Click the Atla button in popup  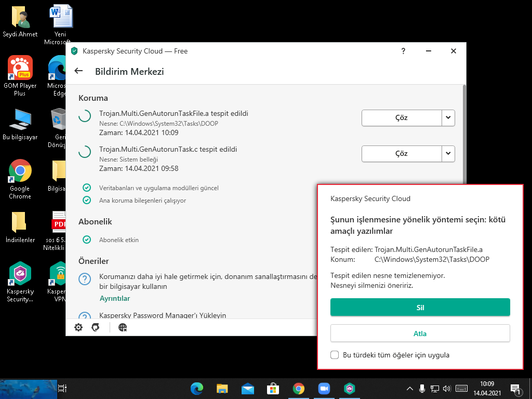(420, 333)
